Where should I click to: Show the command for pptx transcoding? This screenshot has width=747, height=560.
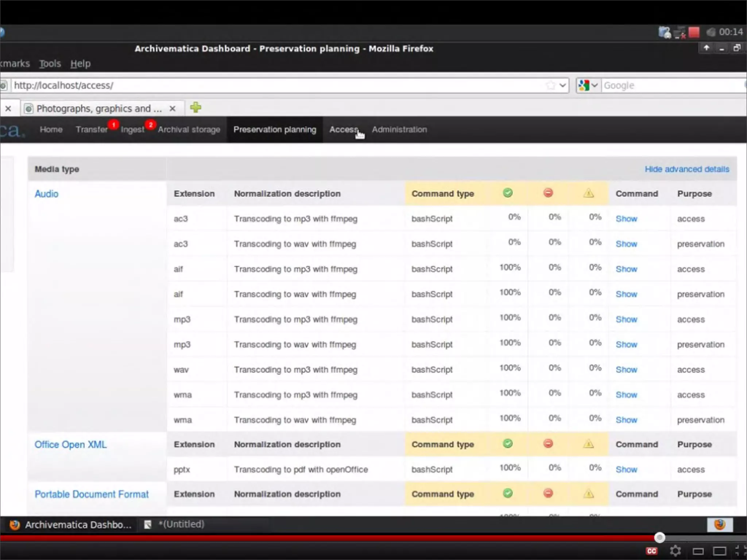pos(626,470)
